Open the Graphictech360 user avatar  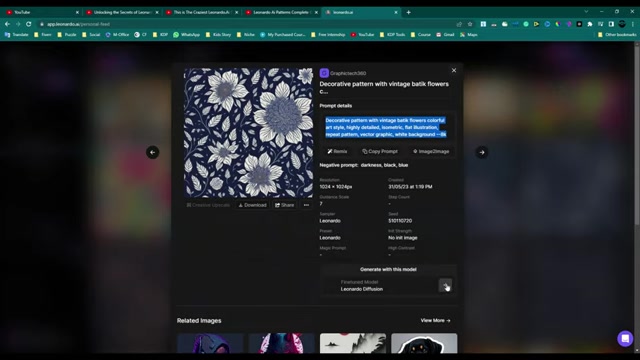click(324, 73)
